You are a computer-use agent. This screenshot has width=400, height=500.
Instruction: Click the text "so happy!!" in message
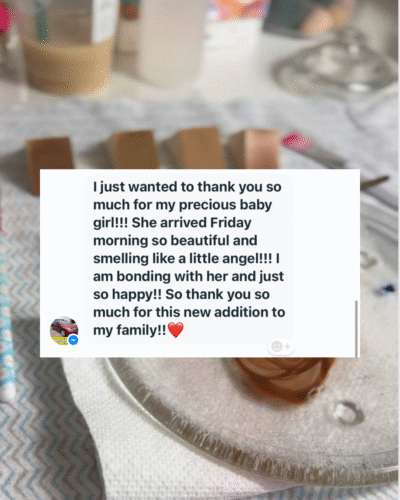click(x=127, y=295)
